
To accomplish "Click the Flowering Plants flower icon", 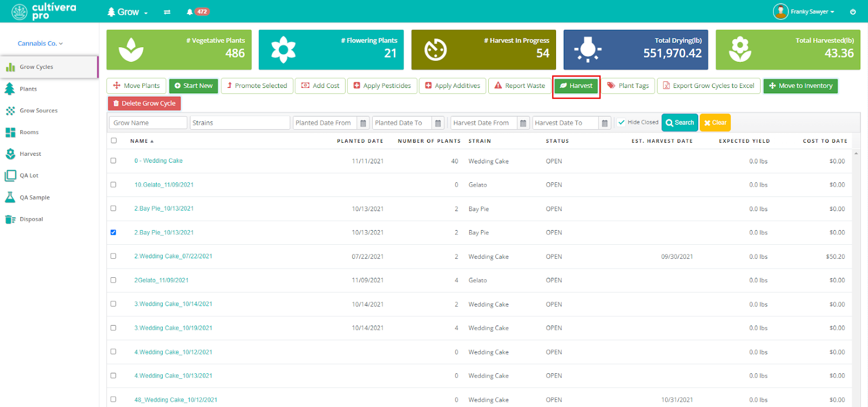I will point(283,50).
